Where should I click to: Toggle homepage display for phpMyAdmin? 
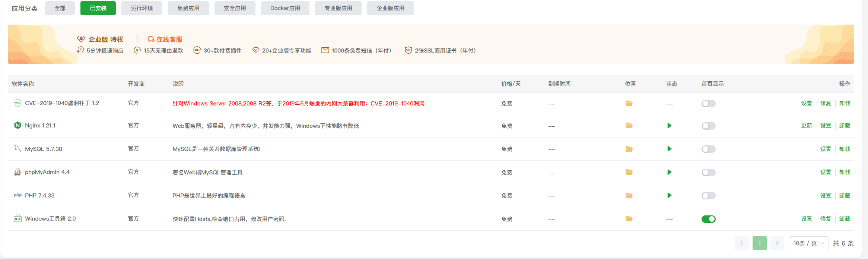[x=708, y=173]
